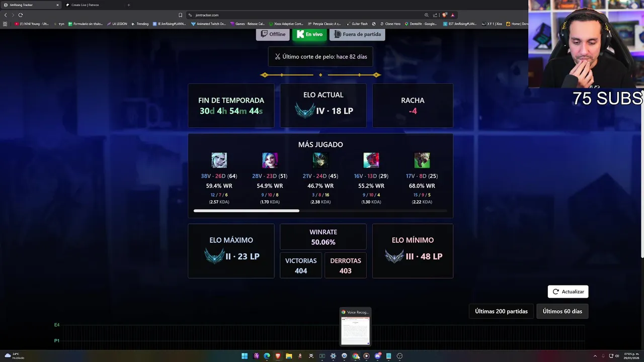Open 'Xbox Adaptive Cont...' bookmark
Viewport: 644px width, 362px height.
coord(286,24)
